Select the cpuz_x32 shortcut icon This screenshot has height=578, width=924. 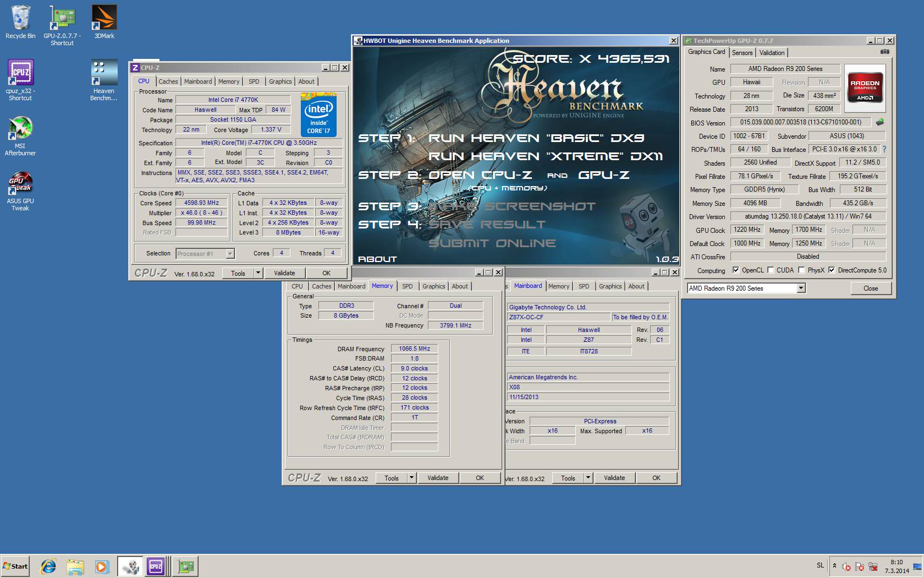(20, 80)
